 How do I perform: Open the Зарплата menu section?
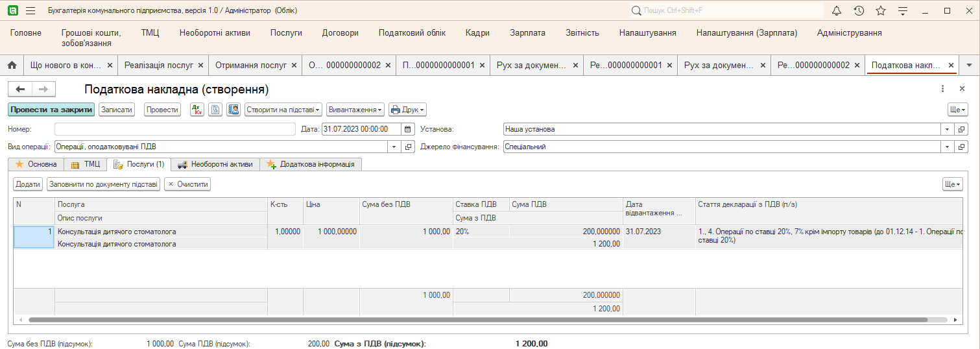tap(527, 33)
